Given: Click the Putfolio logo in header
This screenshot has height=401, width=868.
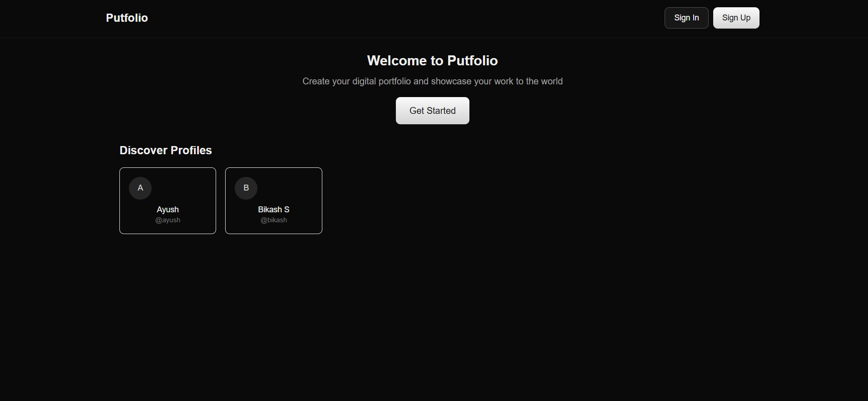Looking at the screenshot, I should pos(127,18).
